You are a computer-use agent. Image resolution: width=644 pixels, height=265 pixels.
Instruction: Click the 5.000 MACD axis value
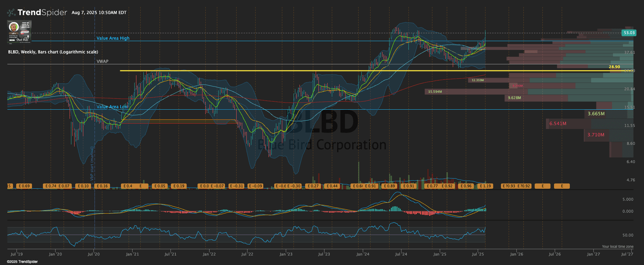pos(628,199)
